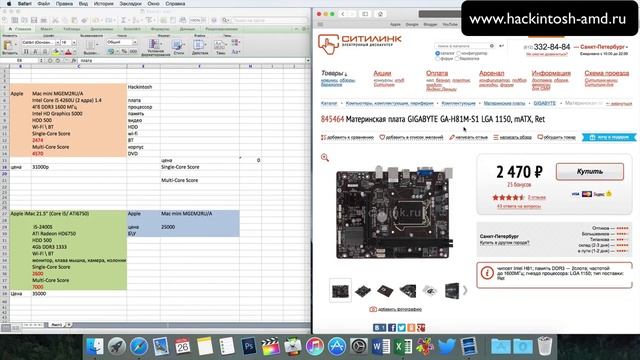Switch to Excel 'Формулы' ribbon tab
Viewport: 640px width, 360px height.
[x=160, y=29]
